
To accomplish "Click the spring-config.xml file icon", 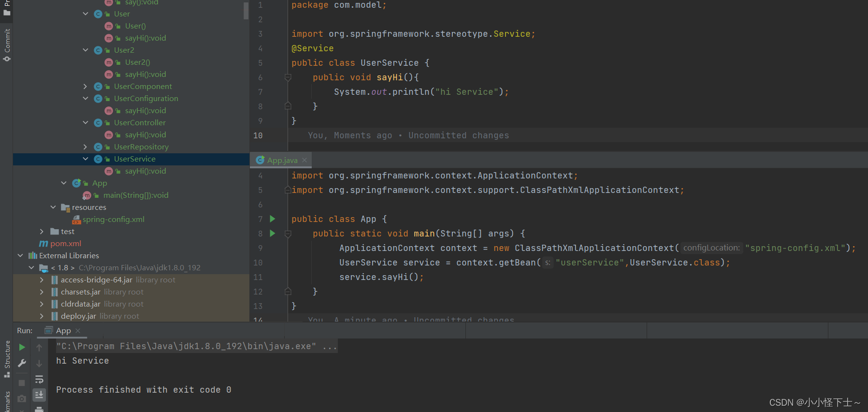I will pyautogui.click(x=76, y=220).
